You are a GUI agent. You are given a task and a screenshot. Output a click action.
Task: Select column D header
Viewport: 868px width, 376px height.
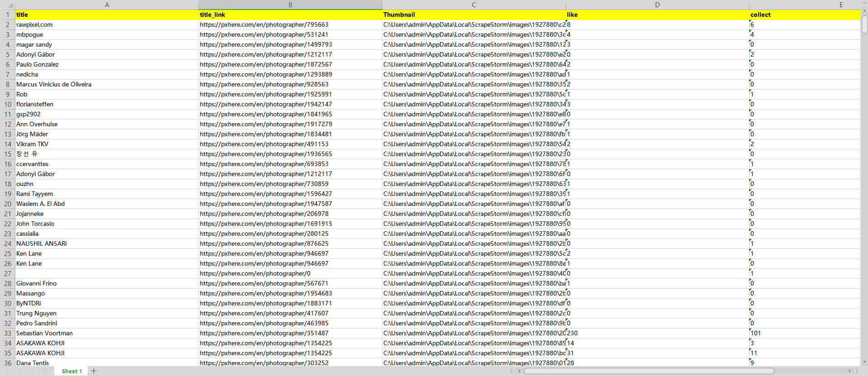pos(657,5)
